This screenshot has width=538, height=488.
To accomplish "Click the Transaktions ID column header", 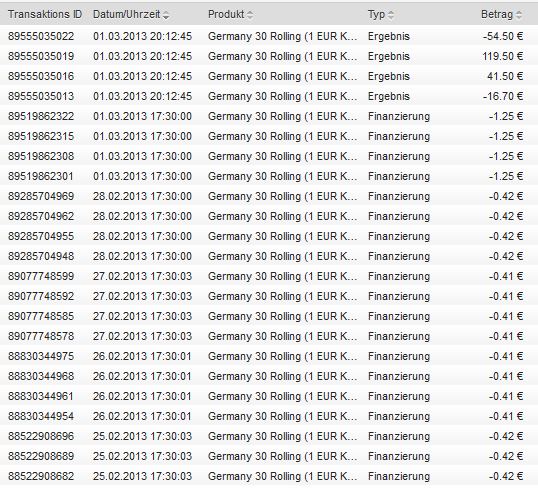I will coord(45,14).
